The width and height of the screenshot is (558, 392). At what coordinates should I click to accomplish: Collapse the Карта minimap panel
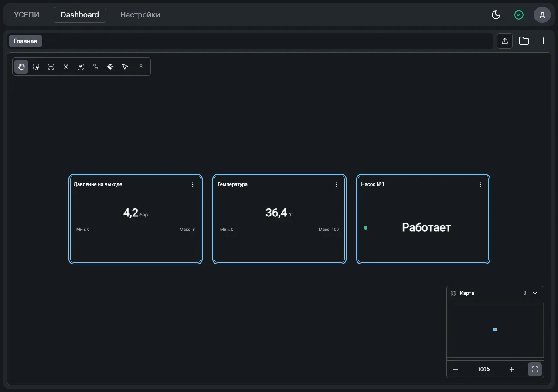click(x=535, y=293)
